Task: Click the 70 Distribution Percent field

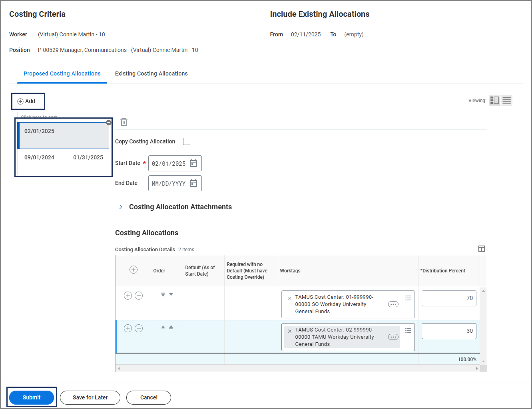Action: coord(448,298)
